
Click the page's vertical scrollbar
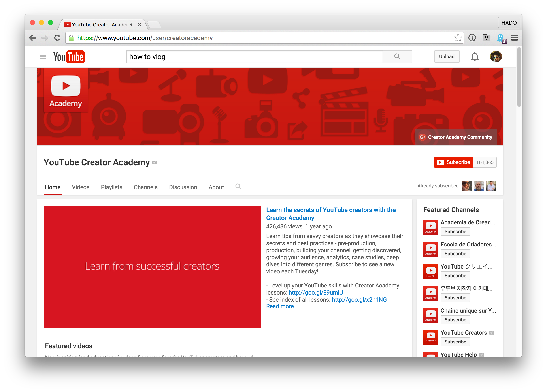click(519, 77)
